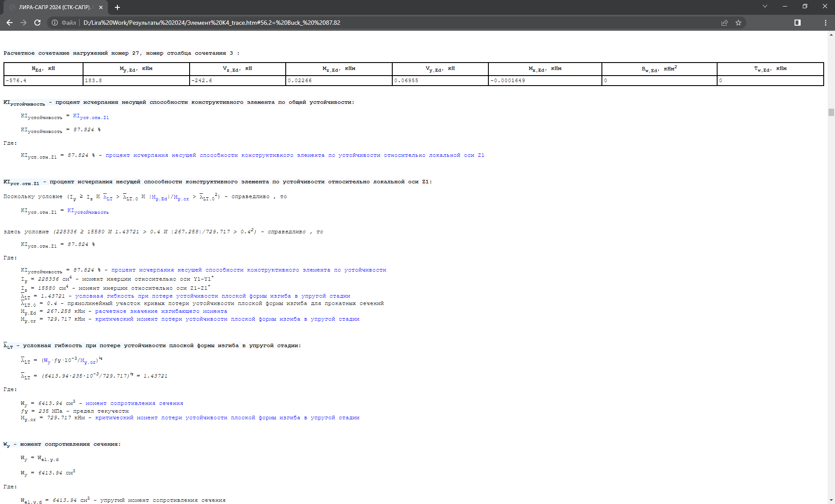Open the KIуст.отн.Z1 formula link
Image resolution: width=835 pixels, height=504 pixels.
pos(91,116)
